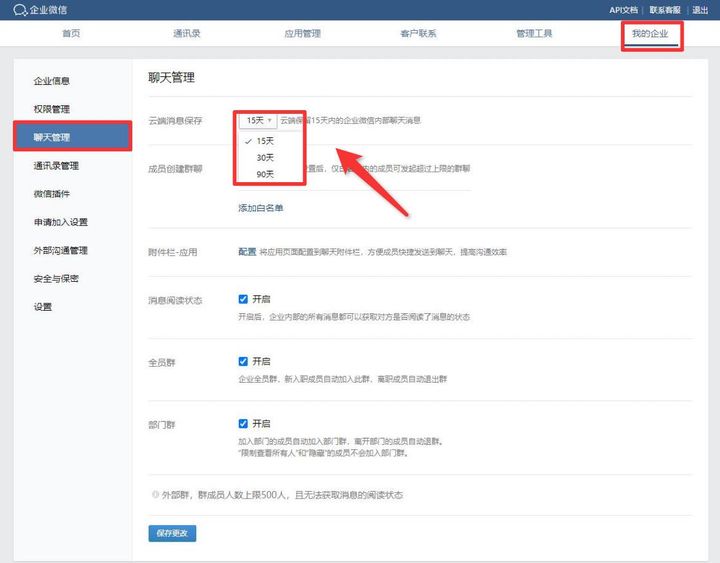The height and width of the screenshot is (563, 720).
Task: Navigate to 外部沟通管理 in sidebar
Action: pos(60,250)
